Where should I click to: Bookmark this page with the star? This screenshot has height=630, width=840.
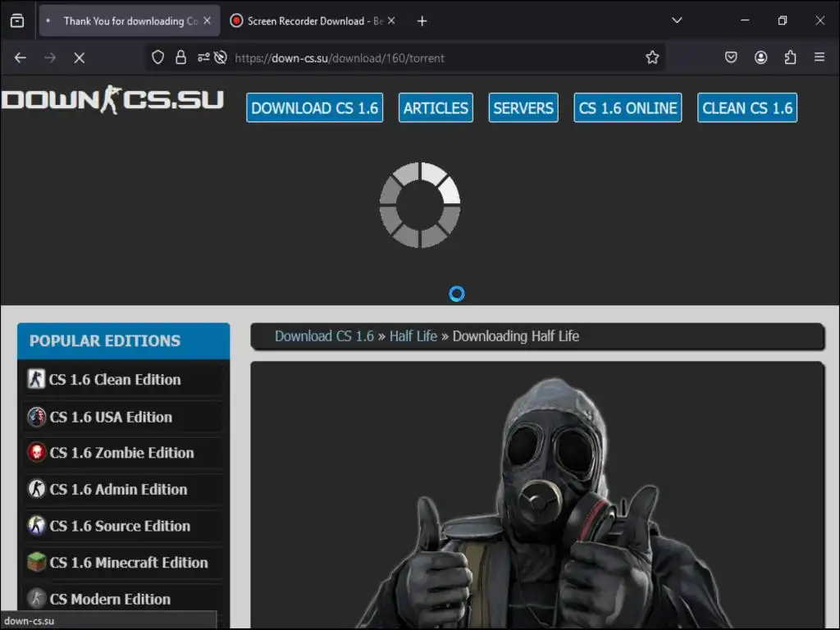click(x=652, y=57)
